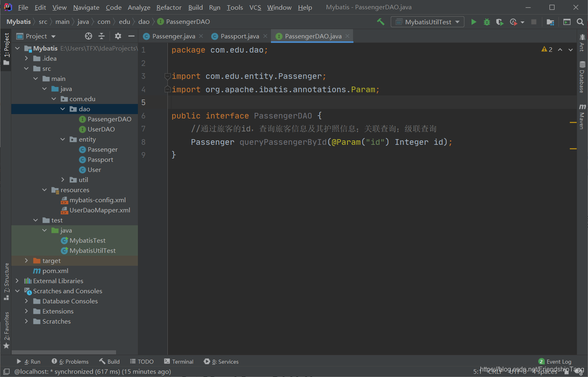Click the Build Project hammer icon

click(381, 22)
